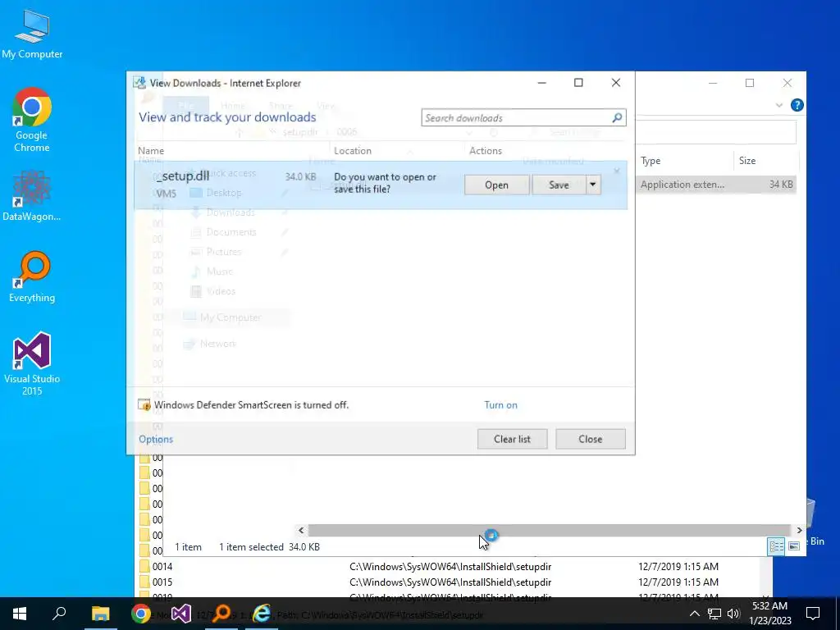Click the volume speaker tray icon
This screenshot has height=630, width=840.
click(x=733, y=614)
